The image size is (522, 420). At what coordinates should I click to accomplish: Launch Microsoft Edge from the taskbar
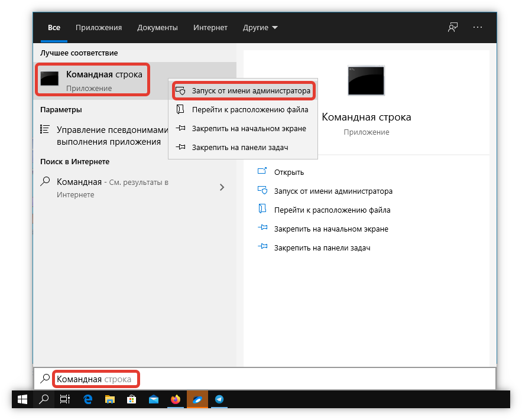pos(87,399)
